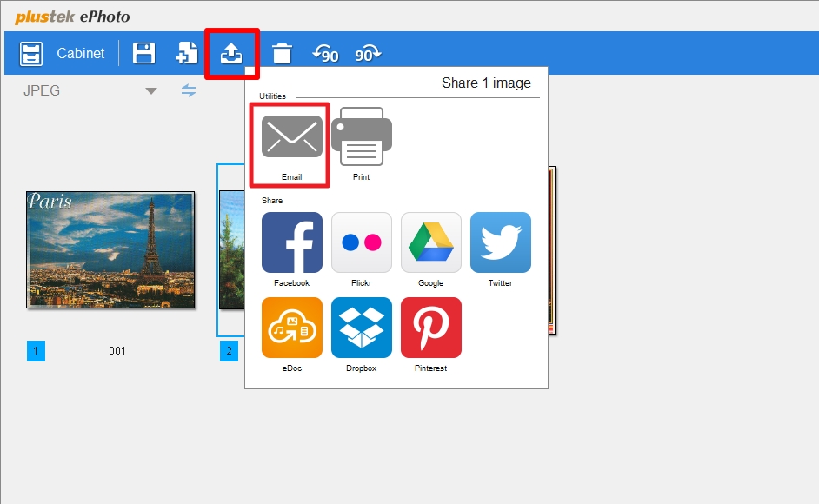
Task: Open the Share upload icon
Action: (x=231, y=54)
